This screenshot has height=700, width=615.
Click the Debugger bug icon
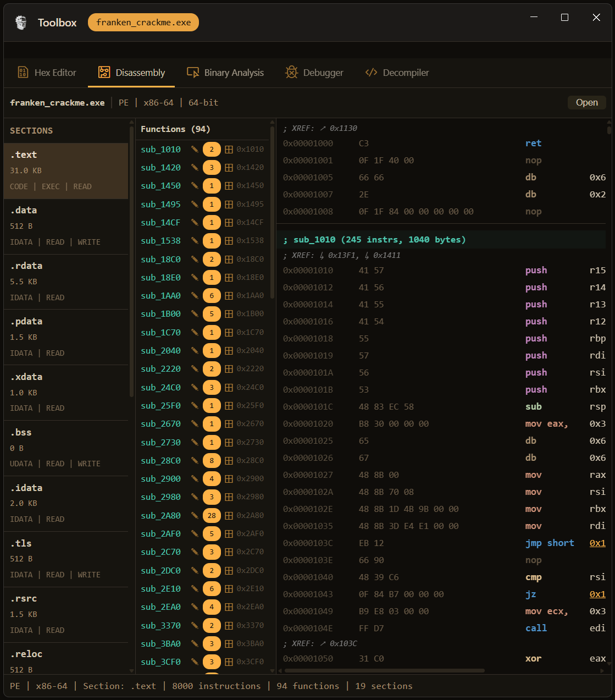[291, 73]
